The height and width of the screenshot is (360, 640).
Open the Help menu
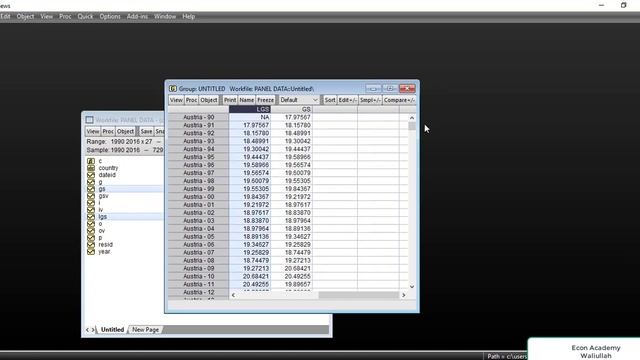[189, 16]
